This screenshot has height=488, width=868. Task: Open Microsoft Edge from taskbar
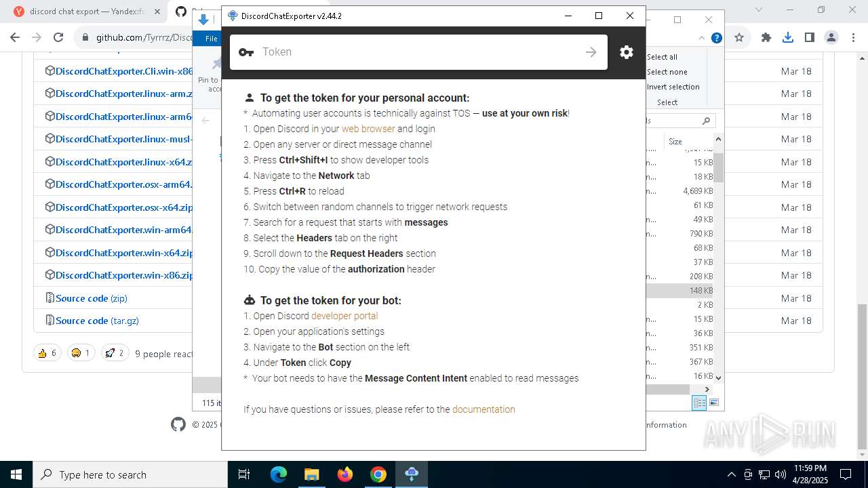point(279,474)
